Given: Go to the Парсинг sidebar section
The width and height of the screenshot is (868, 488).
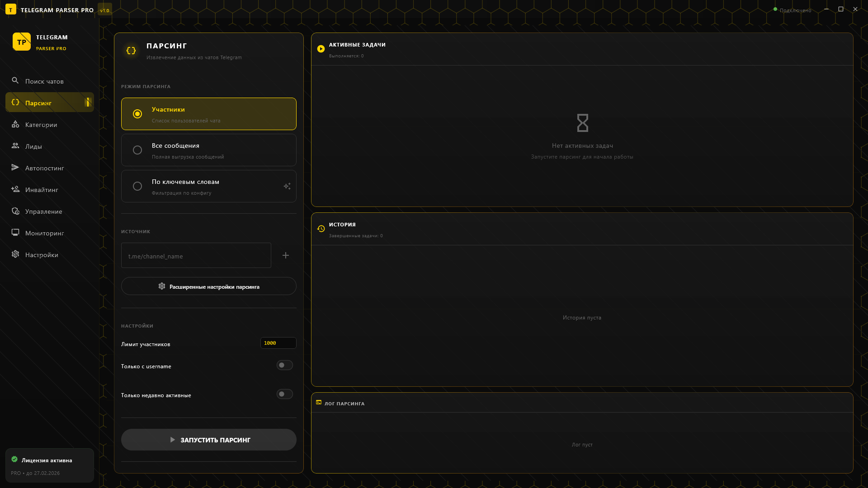Looking at the screenshot, I should click(38, 103).
